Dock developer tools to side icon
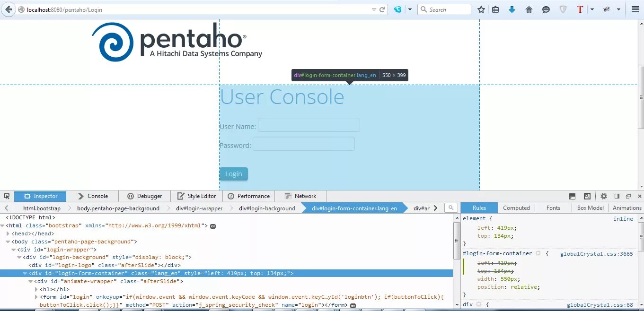 tap(617, 196)
